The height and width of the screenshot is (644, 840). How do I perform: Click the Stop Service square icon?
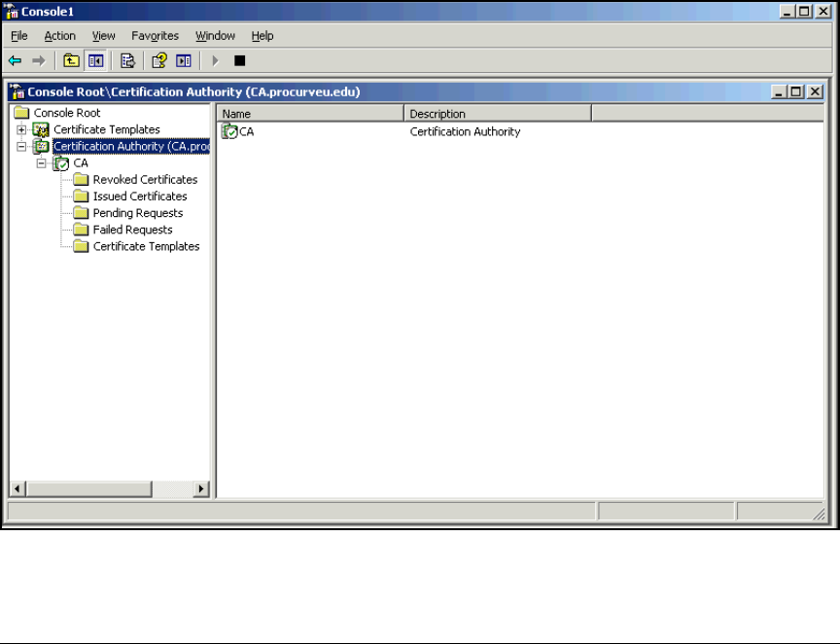click(x=239, y=61)
